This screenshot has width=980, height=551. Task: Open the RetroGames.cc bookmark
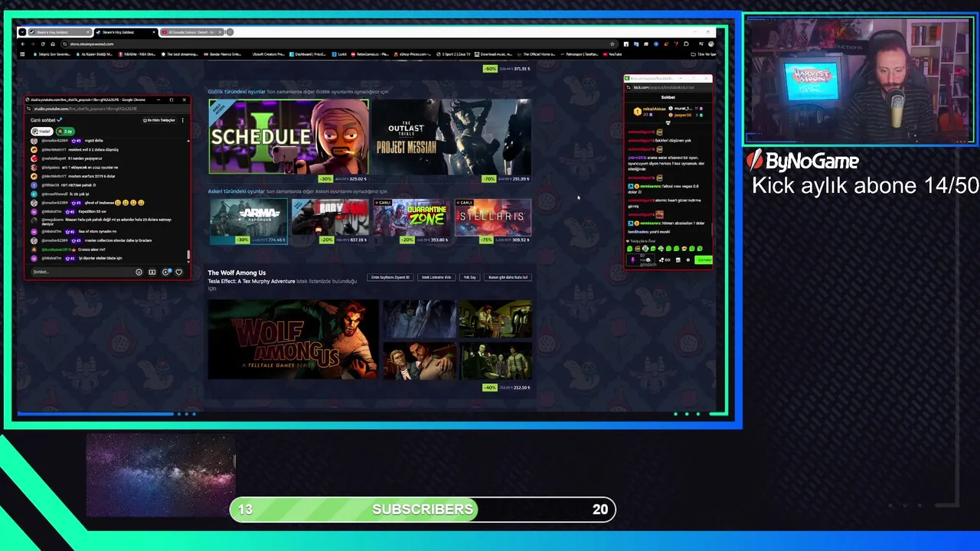[370, 54]
